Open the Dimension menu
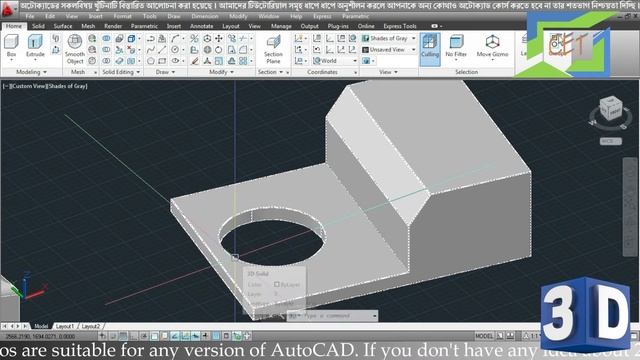640x360 pixels. [x=205, y=16]
